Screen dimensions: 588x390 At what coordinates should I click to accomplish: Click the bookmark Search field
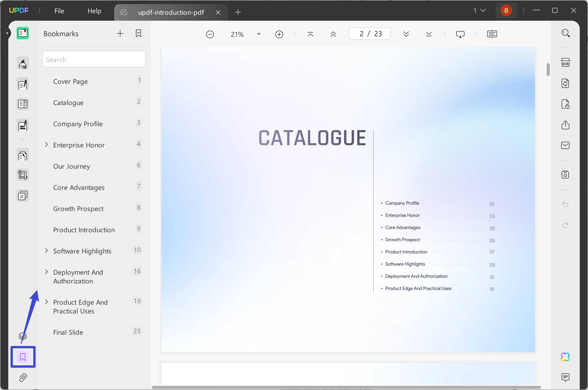[x=94, y=59]
